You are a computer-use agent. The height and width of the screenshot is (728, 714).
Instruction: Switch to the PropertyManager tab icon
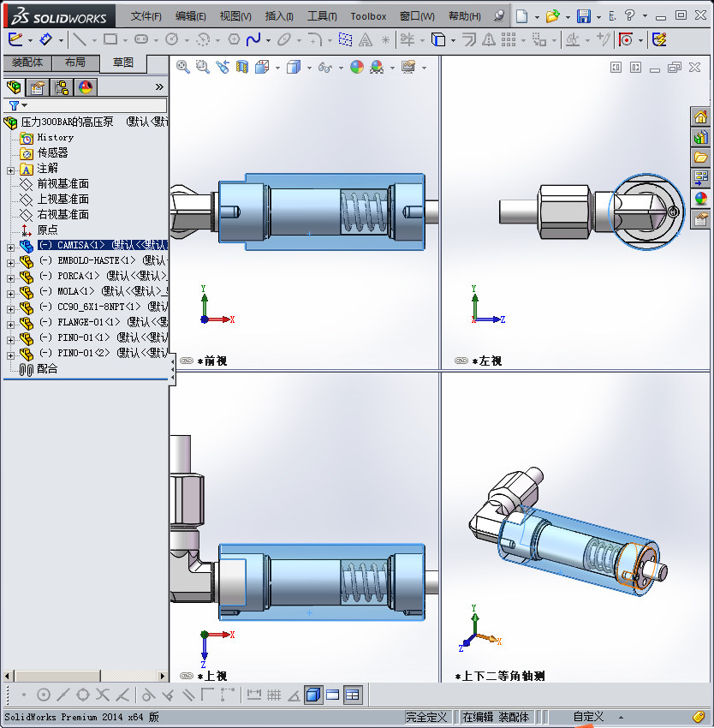click(37, 87)
